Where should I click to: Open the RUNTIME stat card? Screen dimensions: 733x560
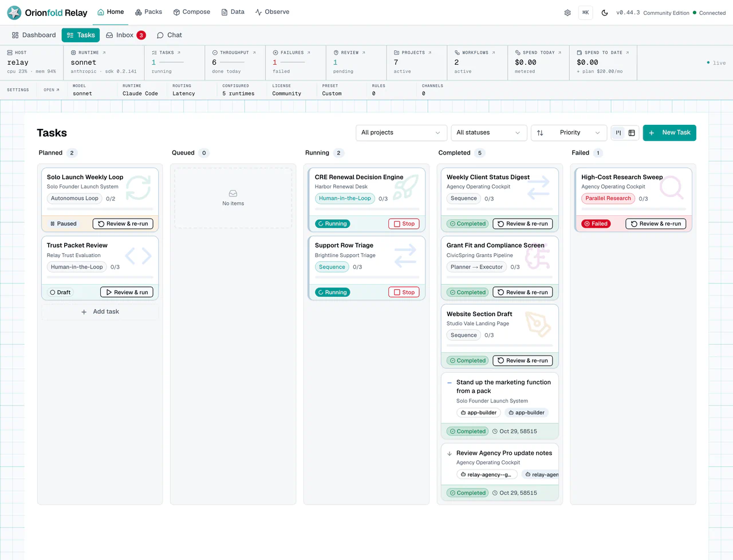tap(104, 62)
